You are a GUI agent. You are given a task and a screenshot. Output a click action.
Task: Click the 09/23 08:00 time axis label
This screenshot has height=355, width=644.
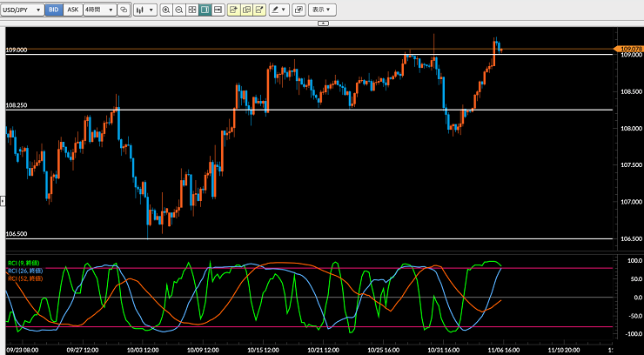(x=23, y=350)
